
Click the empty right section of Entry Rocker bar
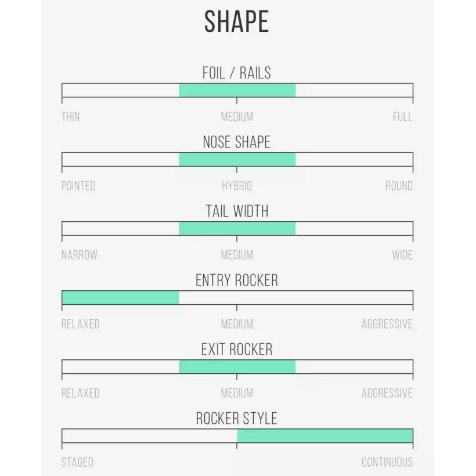pos(296,297)
